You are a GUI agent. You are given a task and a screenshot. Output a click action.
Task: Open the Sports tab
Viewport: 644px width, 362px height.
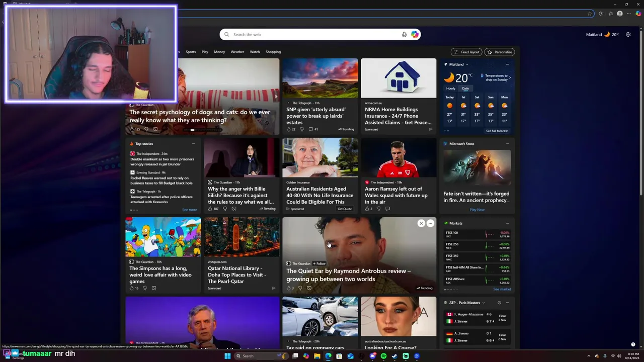pos(191,52)
